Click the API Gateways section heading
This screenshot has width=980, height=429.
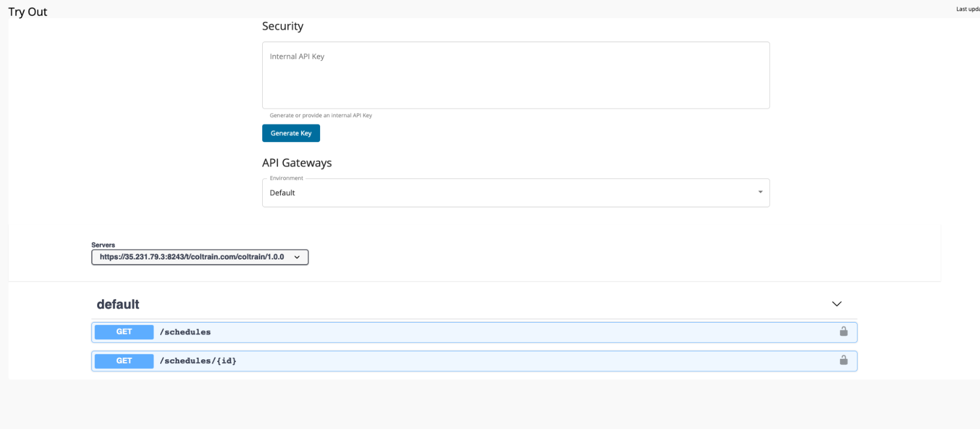click(297, 163)
